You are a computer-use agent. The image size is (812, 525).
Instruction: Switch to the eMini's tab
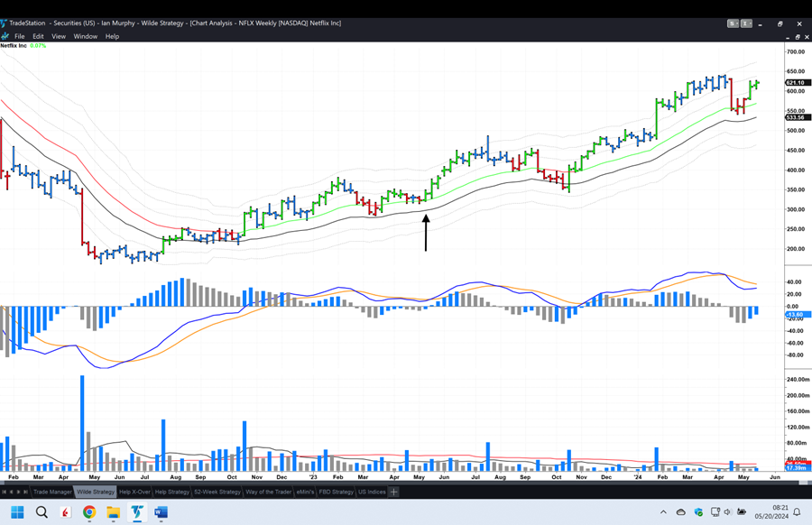pos(305,492)
